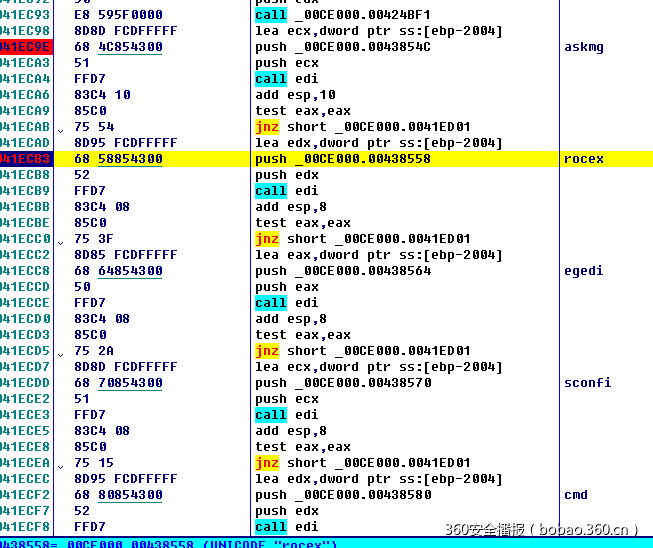Select the add esp,10 instruction

click(x=289, y=95)
